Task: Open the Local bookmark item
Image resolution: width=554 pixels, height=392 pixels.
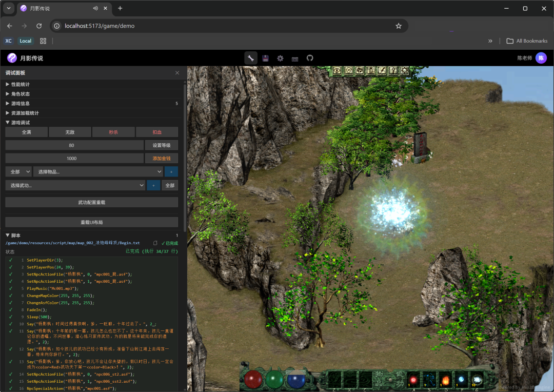Action: [x=25, y=41]
